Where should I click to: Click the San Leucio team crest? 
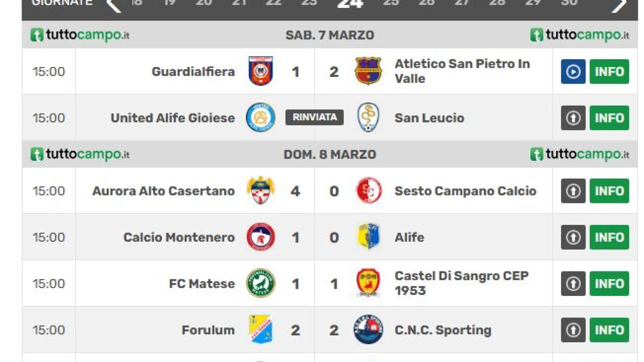click(x=368, y=118)
